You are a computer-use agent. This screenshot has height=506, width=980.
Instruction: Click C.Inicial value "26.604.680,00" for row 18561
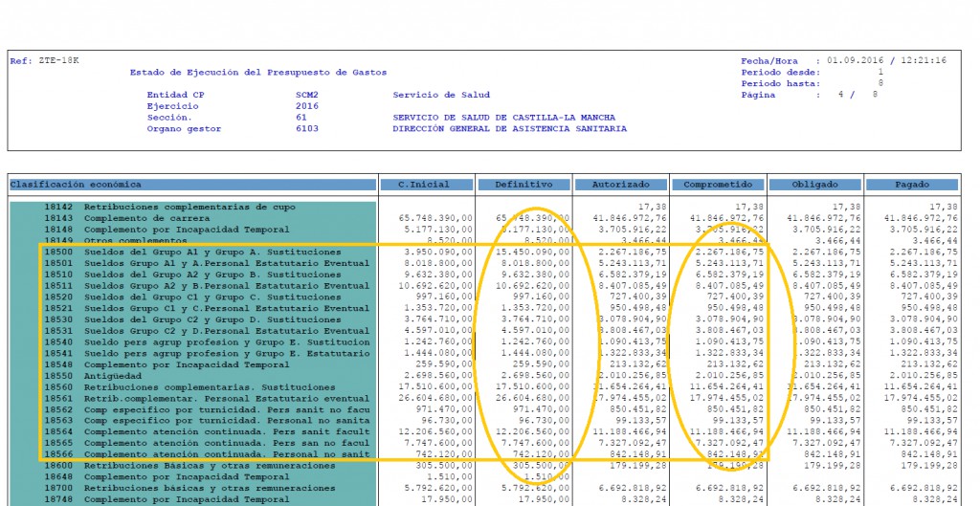(x=435, y=398)
